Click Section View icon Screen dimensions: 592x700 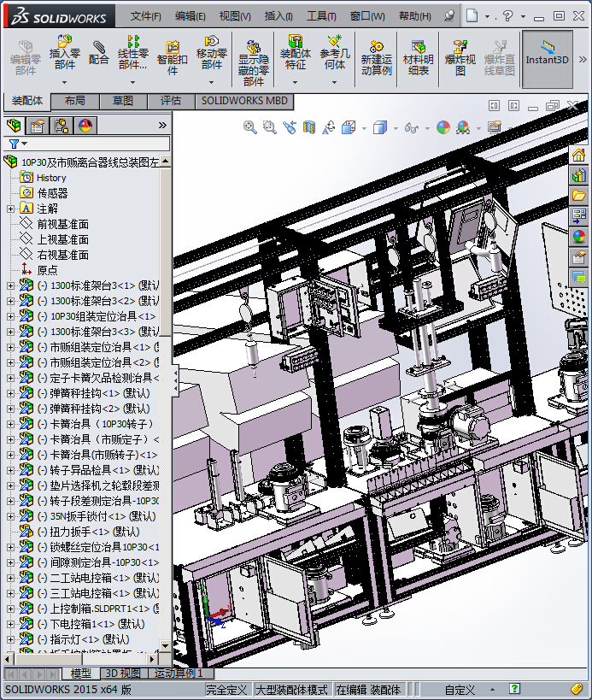click(x=308, y=127)
